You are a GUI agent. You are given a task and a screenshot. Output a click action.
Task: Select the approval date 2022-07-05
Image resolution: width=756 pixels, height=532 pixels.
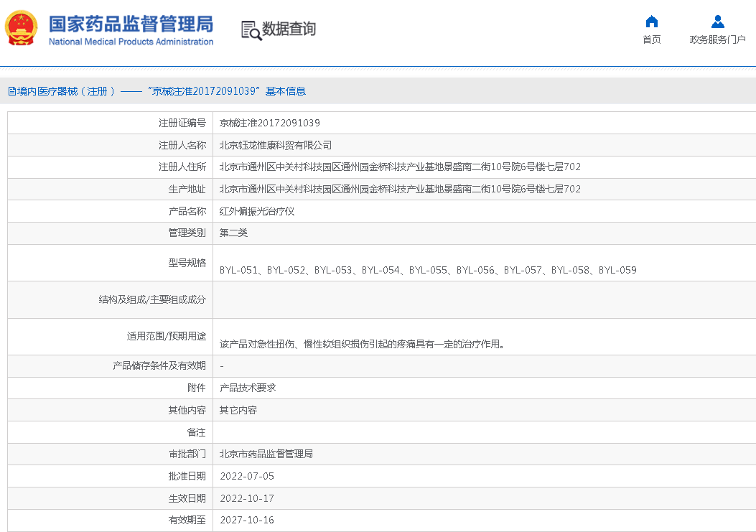tap(247, 476)
